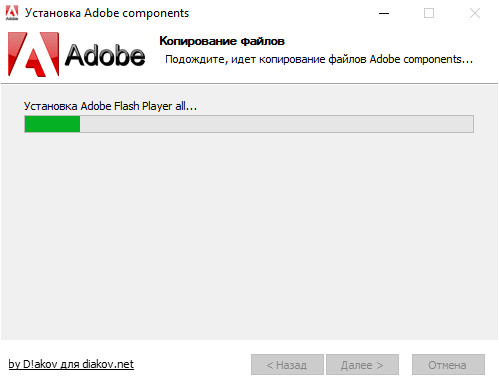Minimize the Adobe components installer window
The height and width of the screenshot is (388, 499).
point(384,13)
